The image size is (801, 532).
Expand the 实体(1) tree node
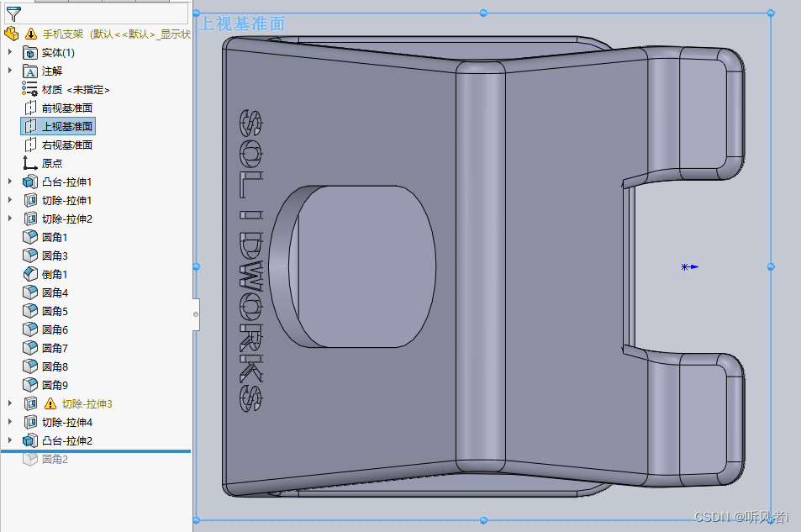9,52
